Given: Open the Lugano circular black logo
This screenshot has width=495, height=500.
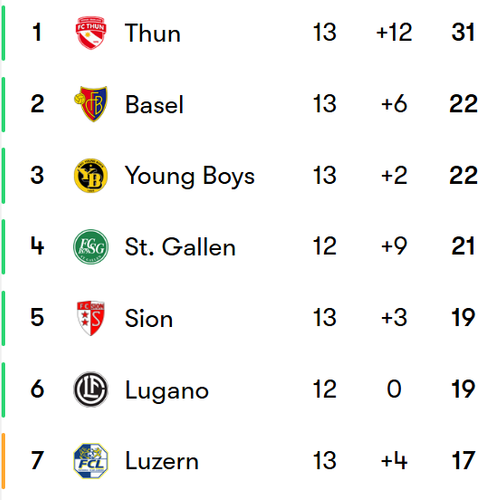Looking at the screenshot, I should (91, 389).
